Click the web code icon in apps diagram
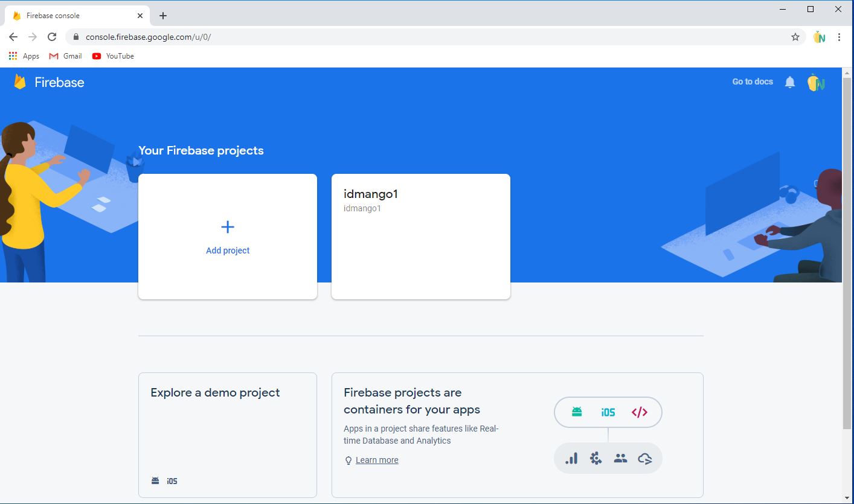The image size is (854, 504). pyautogui.click(x=640, y=412)
